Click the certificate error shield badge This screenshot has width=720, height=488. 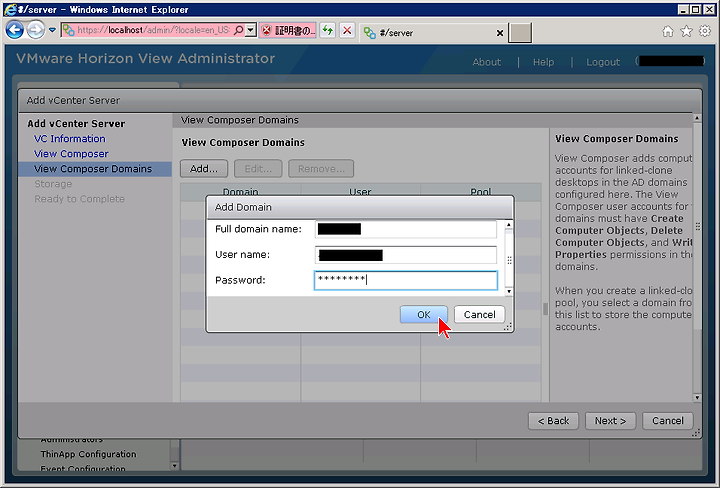coord(287,31)
